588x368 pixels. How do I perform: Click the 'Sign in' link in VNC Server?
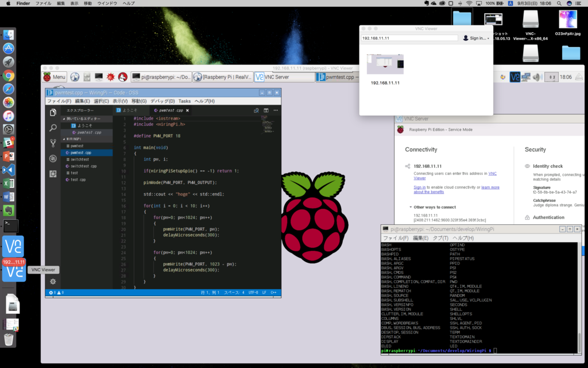pyautogui.click(x=419, y=187)
